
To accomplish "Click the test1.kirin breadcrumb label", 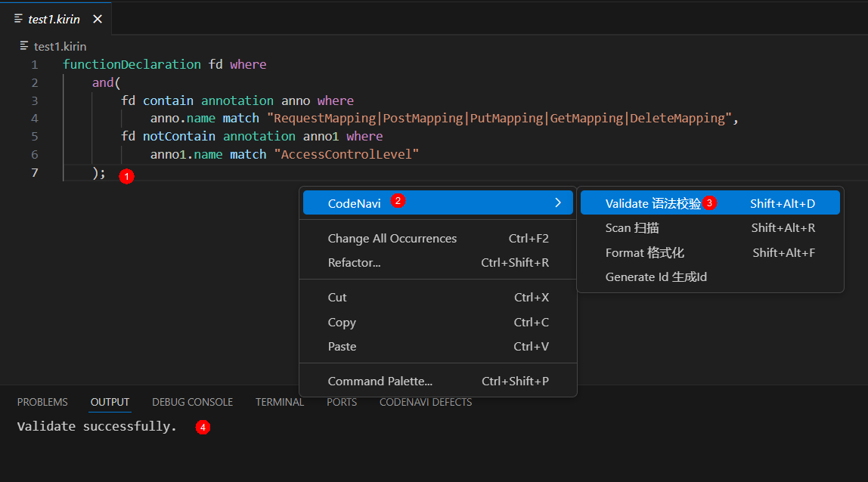I will 60,46.
